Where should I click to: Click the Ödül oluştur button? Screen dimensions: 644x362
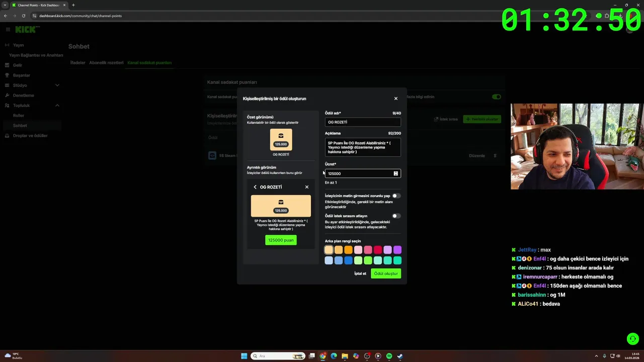[386, 274]
